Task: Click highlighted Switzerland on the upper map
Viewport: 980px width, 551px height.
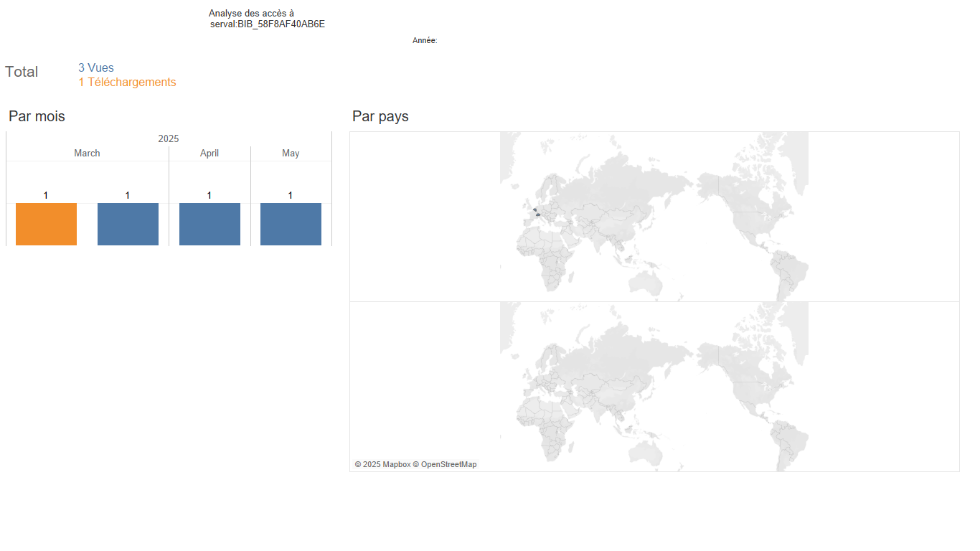Action: point(538,215)
